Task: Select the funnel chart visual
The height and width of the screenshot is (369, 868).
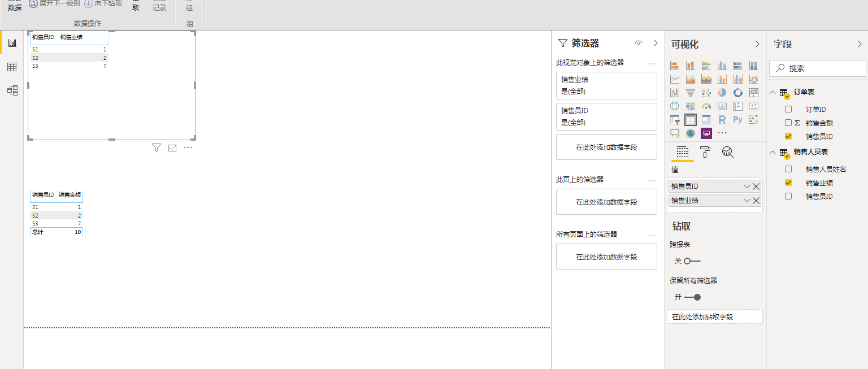Action: [690, 92]
